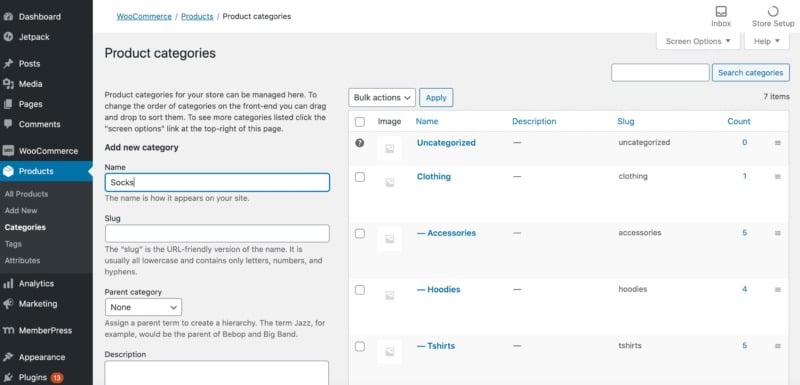Click the count 4 for Hoodies

click(745, 289)
